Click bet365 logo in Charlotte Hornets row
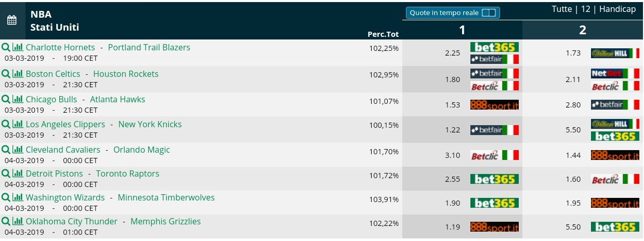 coord(494,47)
